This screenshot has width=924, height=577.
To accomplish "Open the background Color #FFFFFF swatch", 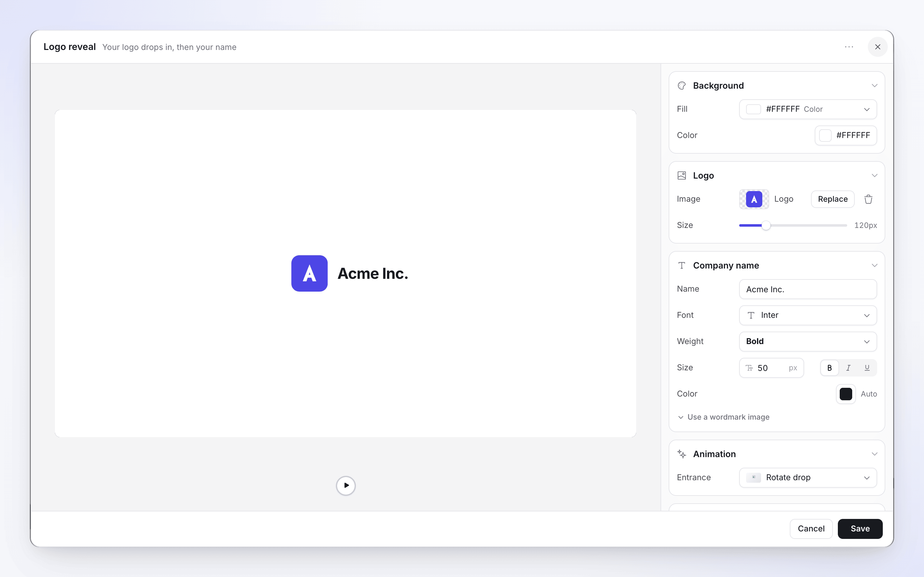I will pos(846,136).
